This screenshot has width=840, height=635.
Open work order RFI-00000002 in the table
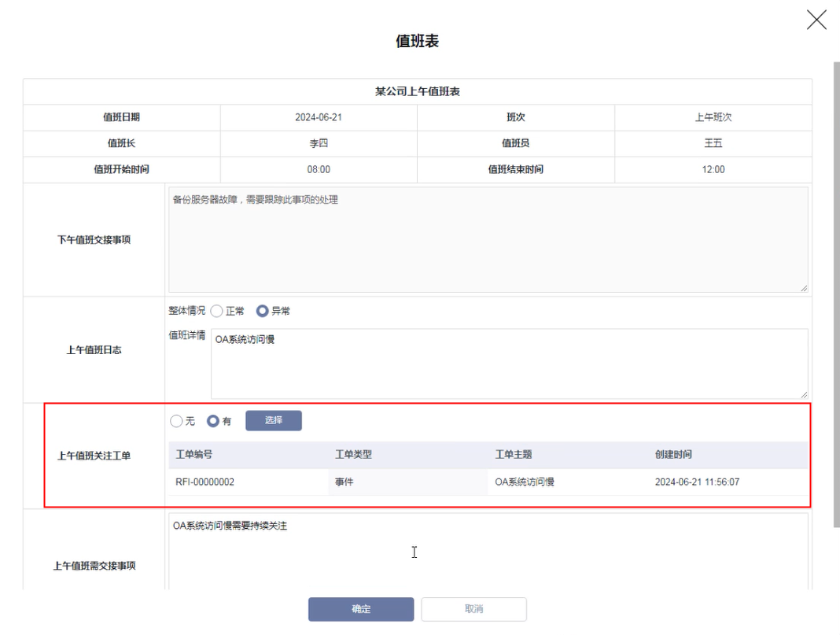click(204, 482)
